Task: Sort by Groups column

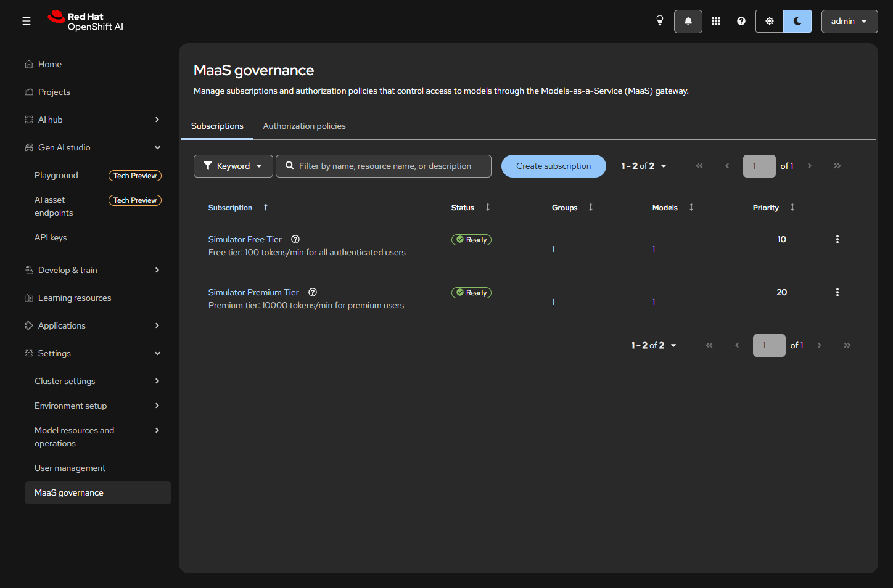Action: pyautogui.click(x=572, y=208)
